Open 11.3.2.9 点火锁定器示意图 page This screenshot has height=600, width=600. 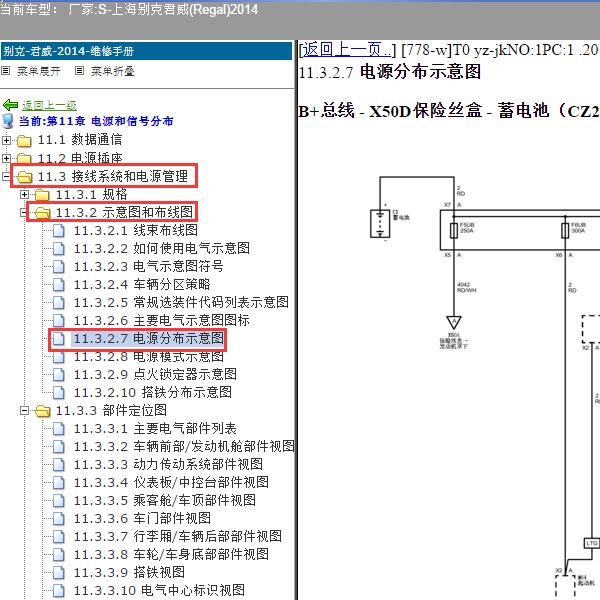[x=155, y=374]
